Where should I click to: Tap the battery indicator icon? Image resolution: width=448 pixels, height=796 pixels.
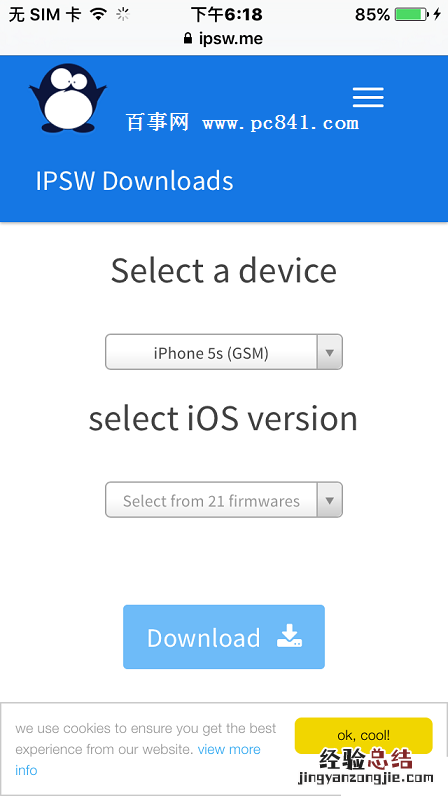[x=411, y=14]
